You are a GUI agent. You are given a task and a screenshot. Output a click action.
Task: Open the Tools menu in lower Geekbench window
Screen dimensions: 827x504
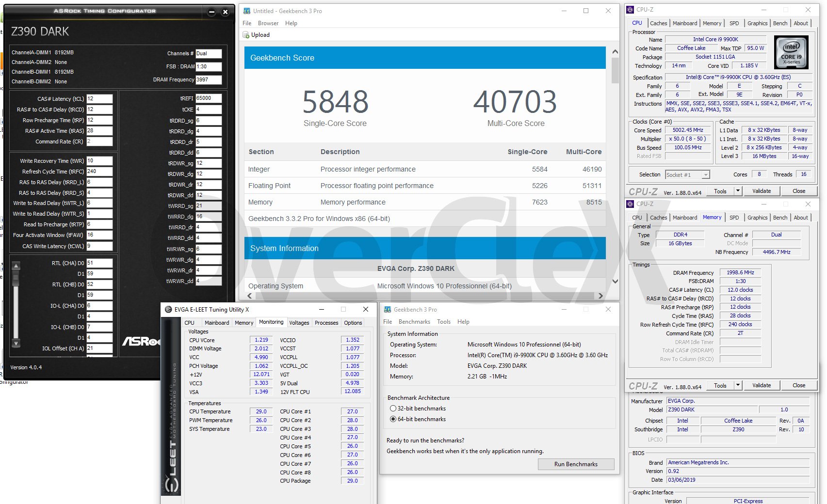click(x=444, y=322)
